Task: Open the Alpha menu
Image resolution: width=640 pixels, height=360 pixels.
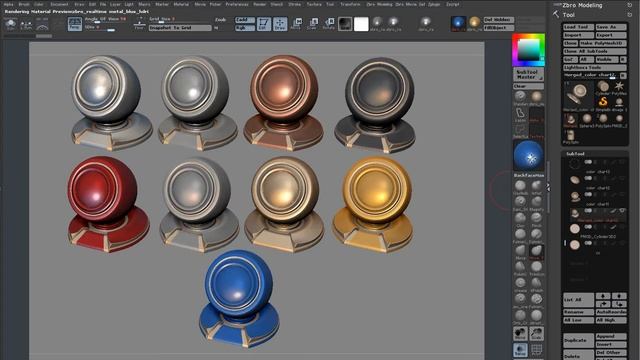Action: [8, 4]
